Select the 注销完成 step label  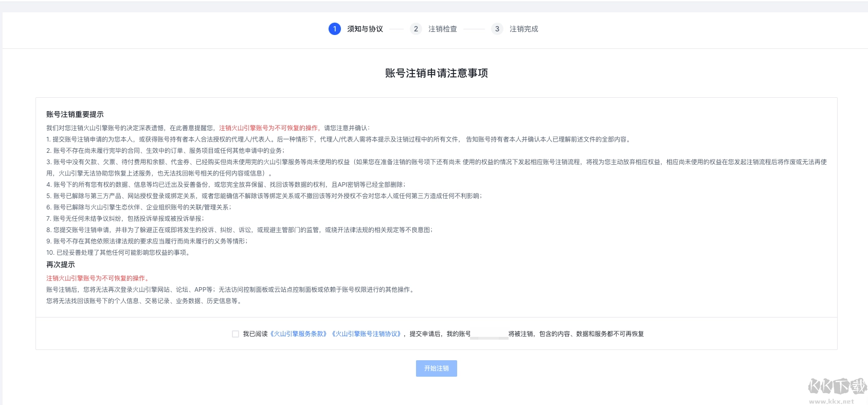coord(523,29)
